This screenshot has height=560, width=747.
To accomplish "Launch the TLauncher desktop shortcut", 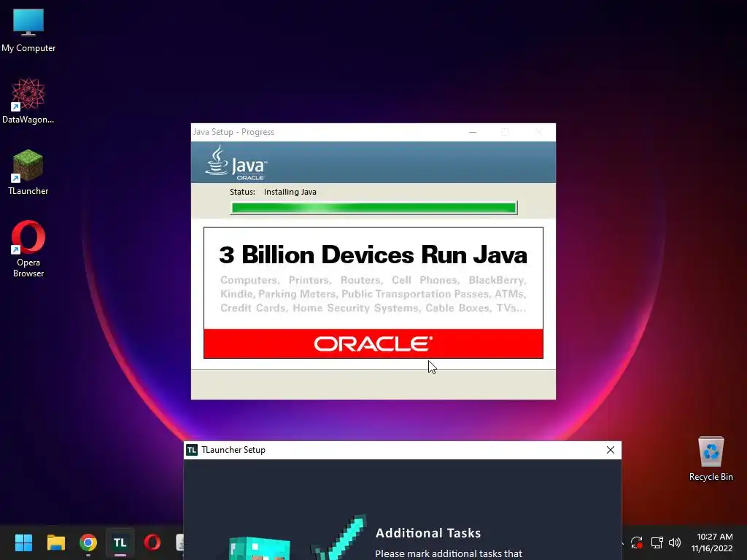I will [x=28, y=172].
